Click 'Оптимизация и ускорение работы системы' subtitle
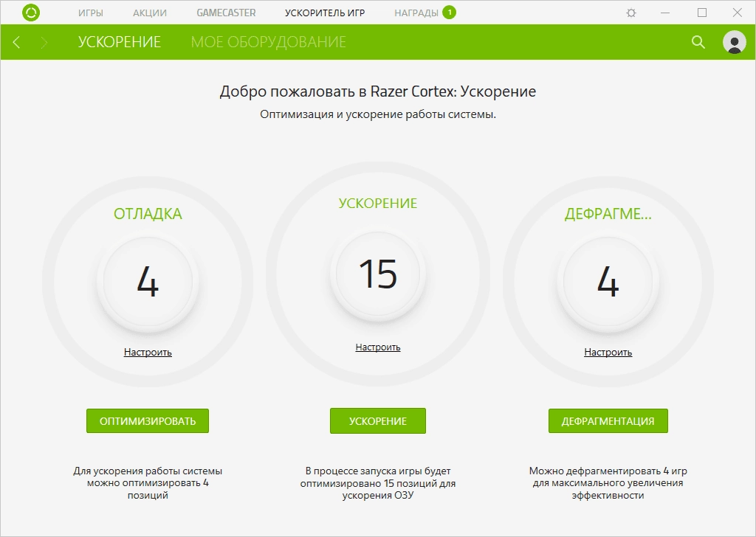 tap(378, 114)
